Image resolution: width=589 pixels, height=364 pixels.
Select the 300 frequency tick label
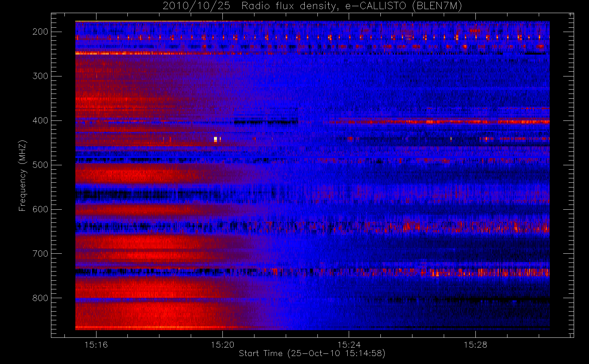[x=40, y=76]
